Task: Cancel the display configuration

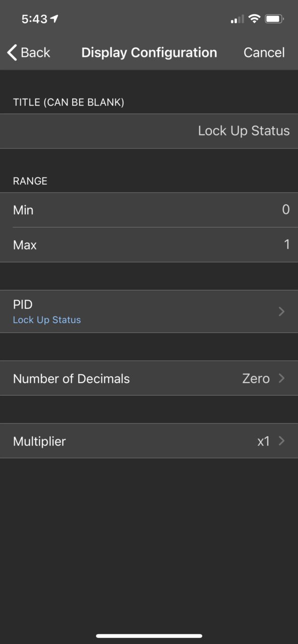Action: [x=264, y=52]
